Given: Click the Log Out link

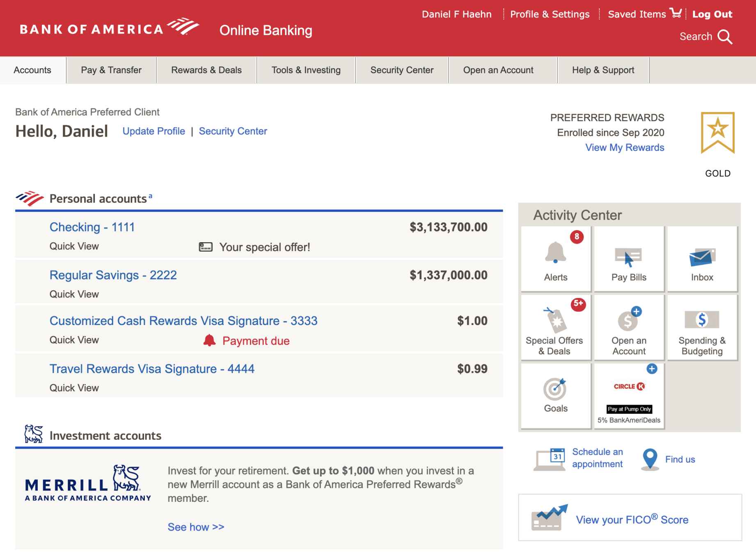Looking at the screenshot, I should pyautogui.click(x=712, y=14).
